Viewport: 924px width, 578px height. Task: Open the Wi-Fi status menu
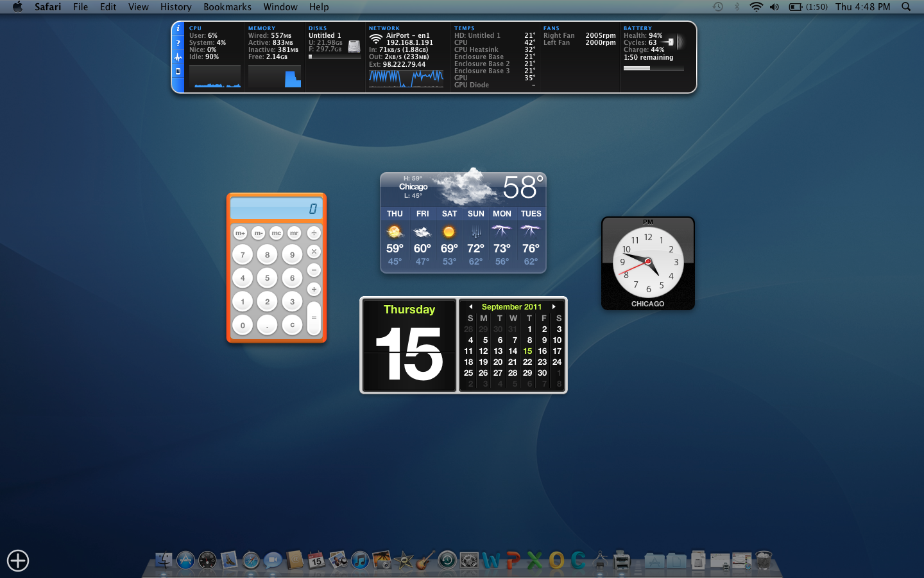click(x=756, y=6)
